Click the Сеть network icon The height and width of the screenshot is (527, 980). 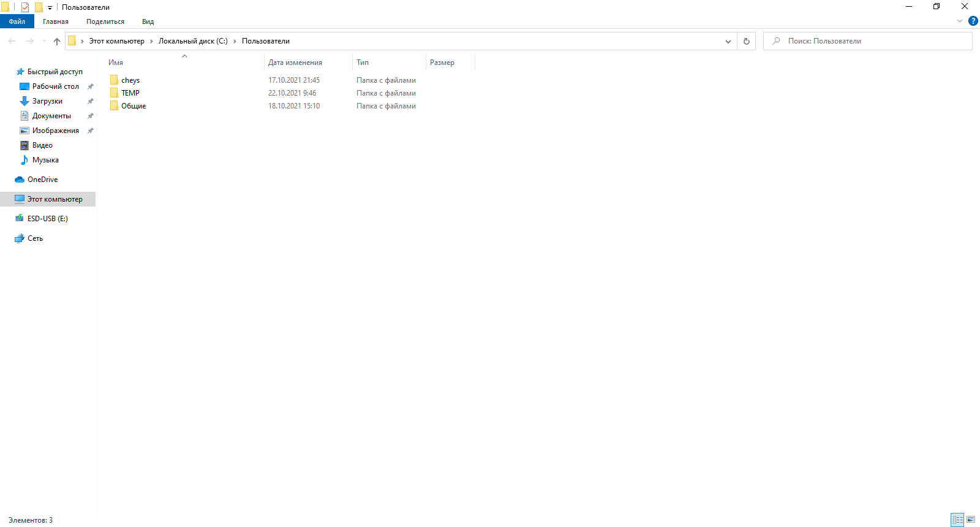tap(20, 238)
